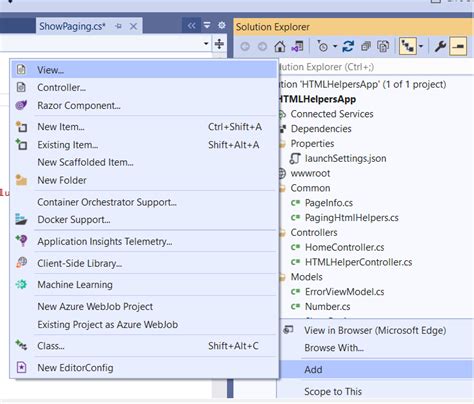Toggle the pin on ShowPaging.cs tab
474x404 pixels.
[119, 26]
